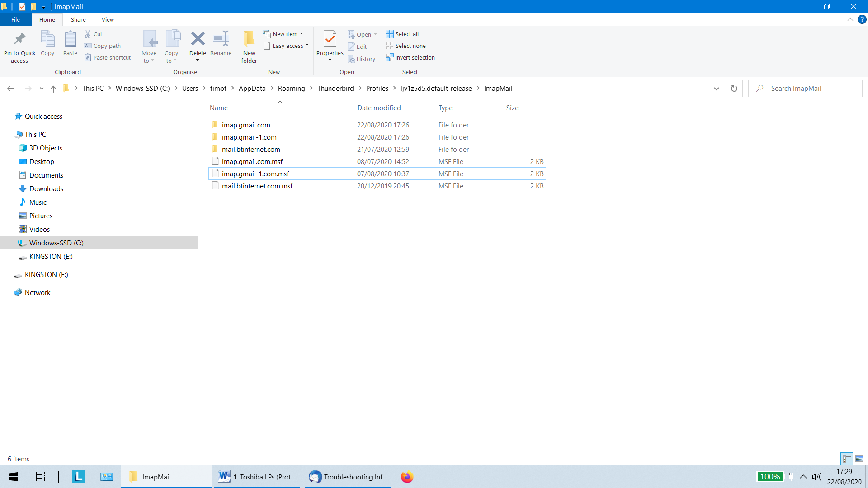Open the File menu tab
868x488 pixels.
pos(15,19)
